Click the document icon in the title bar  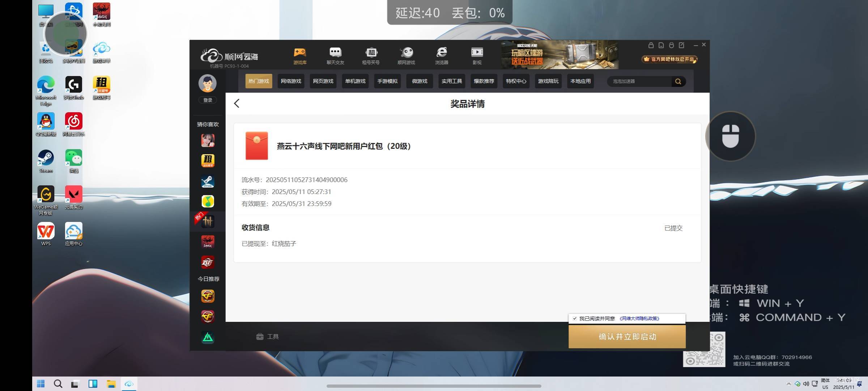[x=661, y=45]
